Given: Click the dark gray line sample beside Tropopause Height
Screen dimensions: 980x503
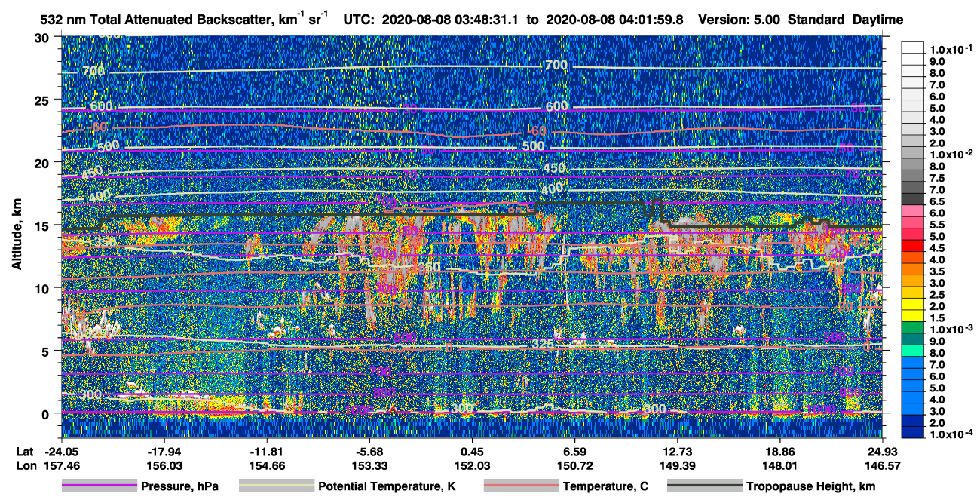Looking at the screenshot, I should coord(703,486).
